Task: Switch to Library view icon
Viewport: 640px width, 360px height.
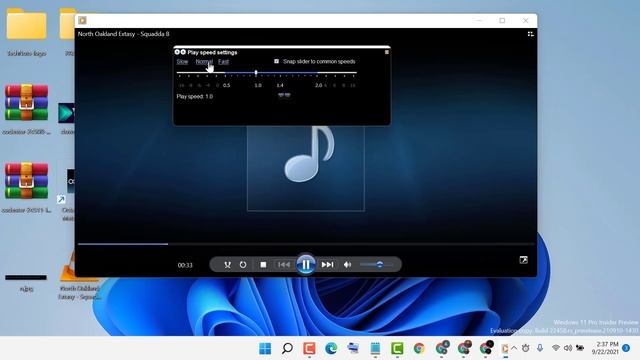Action: point(530,34)
